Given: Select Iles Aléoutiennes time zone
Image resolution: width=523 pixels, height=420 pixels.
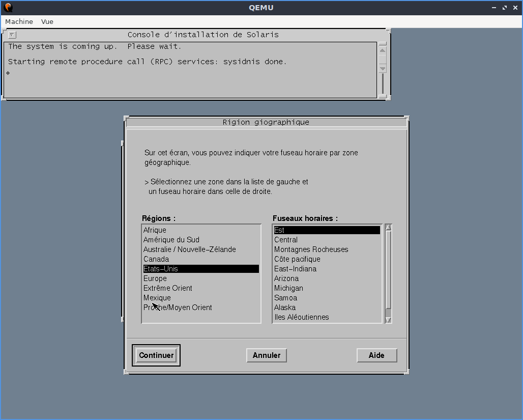Looking at the screenshot, I should 327,317.
